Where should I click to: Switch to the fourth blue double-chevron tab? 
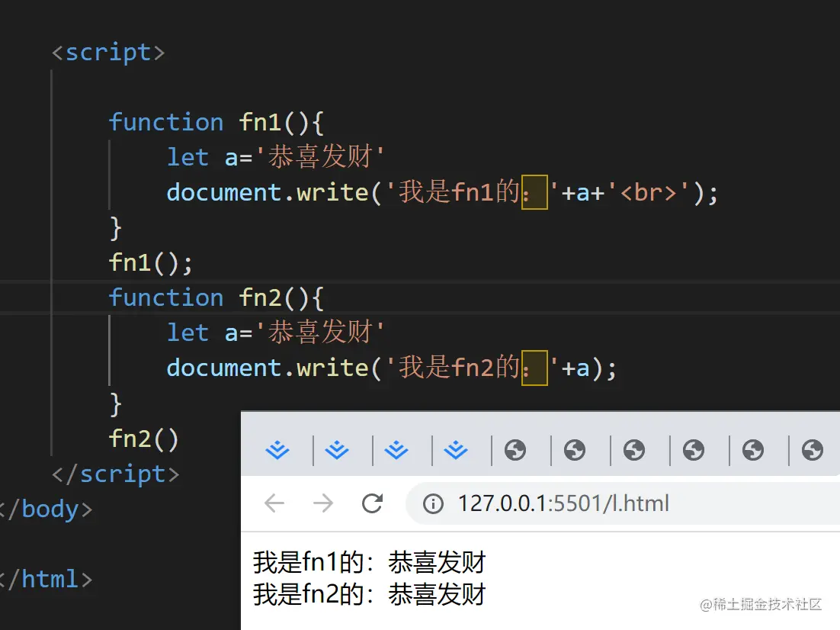pyautogui.click(x=456, y=450)
